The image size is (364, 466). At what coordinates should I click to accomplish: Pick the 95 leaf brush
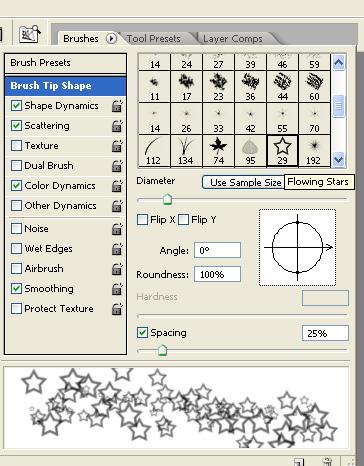[250, 151]
